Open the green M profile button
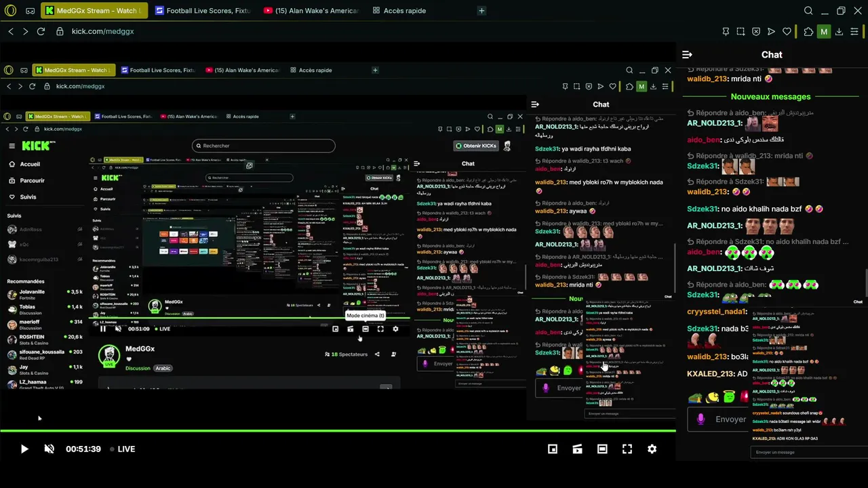 824,31
